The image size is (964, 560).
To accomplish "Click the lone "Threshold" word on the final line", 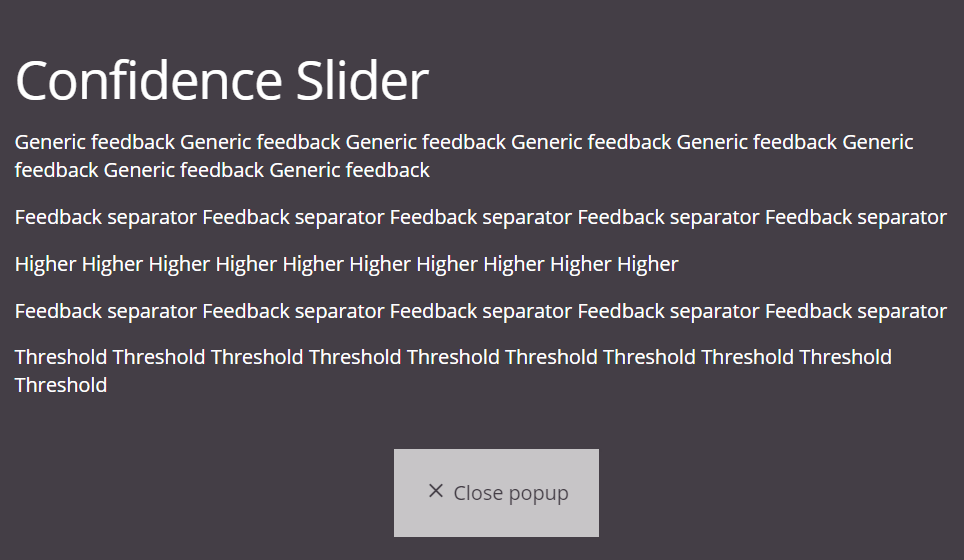I will tap(61, 385).
